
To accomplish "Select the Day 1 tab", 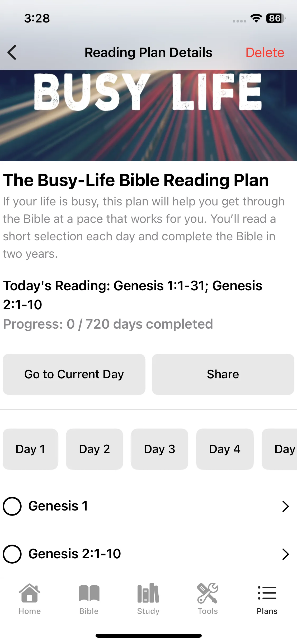I will (x=30, y=449).
